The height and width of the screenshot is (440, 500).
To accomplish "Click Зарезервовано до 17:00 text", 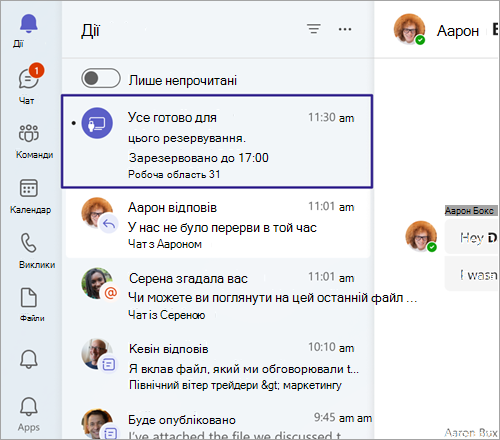I will pyautogui.click(x=199, y=158).
